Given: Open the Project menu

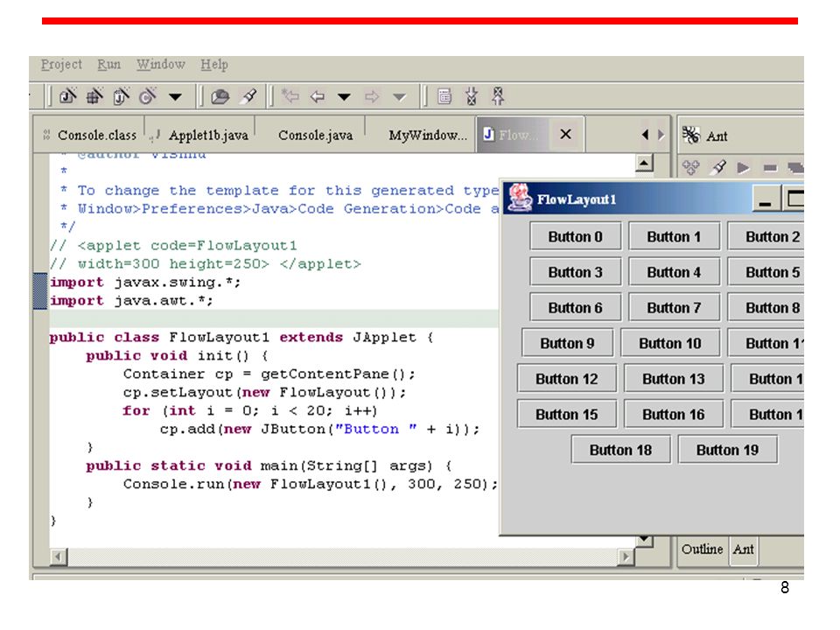Looking at the screenshot, I should (61, 65).
